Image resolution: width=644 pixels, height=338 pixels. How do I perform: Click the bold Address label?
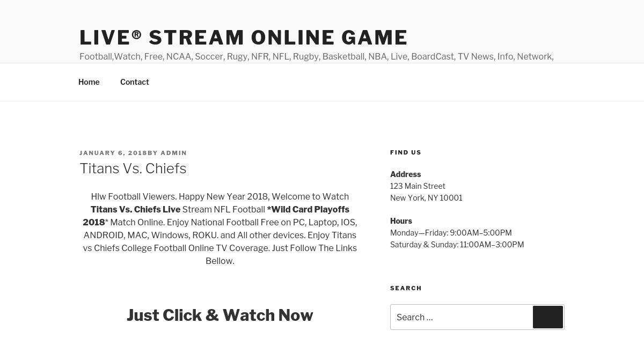[406, 174]
